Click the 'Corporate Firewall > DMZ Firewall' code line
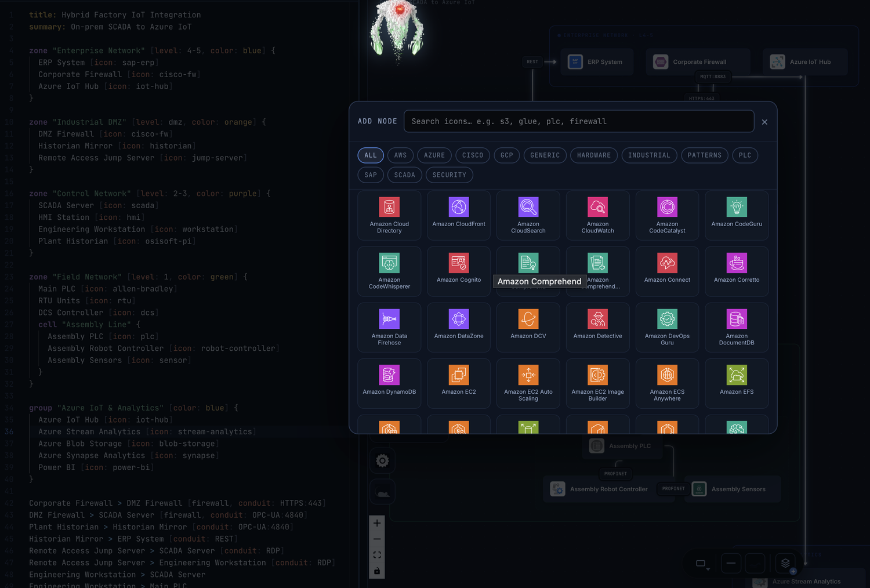This screenshot has height=588, width=870. click(177, 503)
